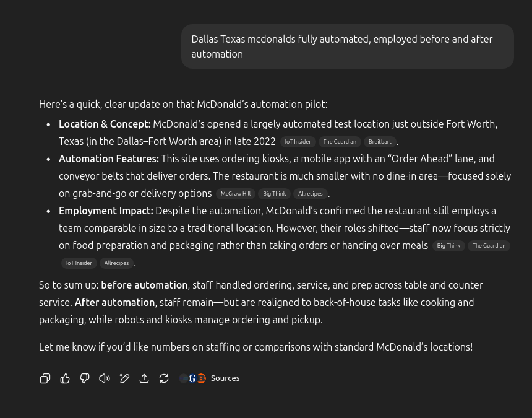
Task: Click the bold 'After automation' text
Action: 114,302
